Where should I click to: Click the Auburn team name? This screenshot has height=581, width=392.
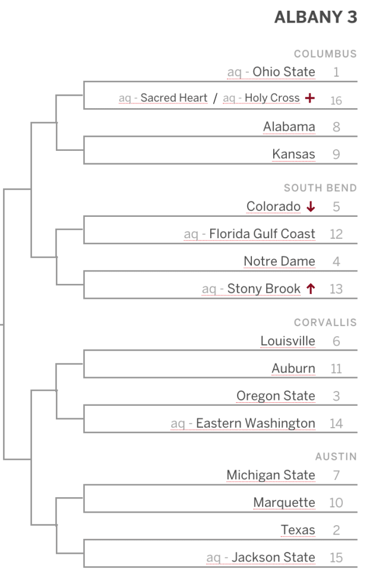point(293,368)
